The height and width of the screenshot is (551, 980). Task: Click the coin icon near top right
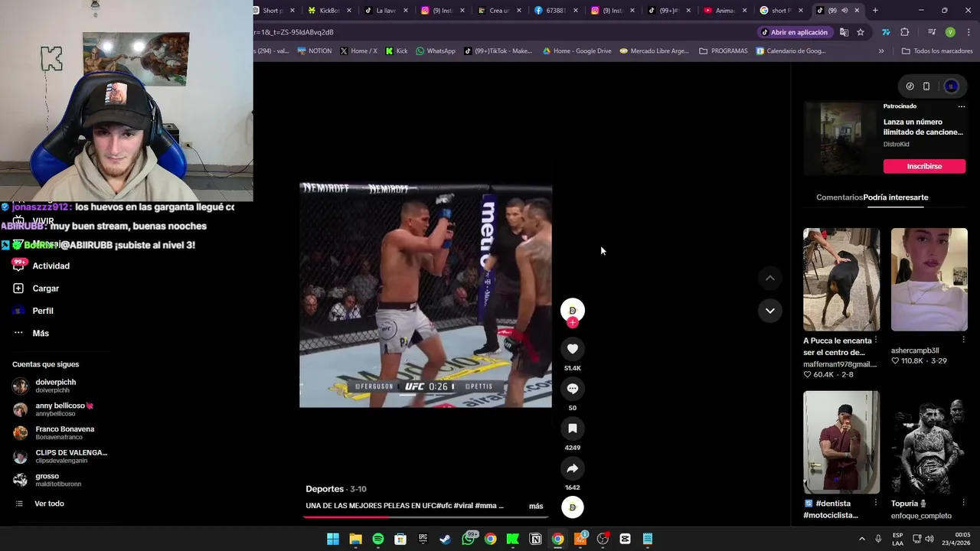910,86
